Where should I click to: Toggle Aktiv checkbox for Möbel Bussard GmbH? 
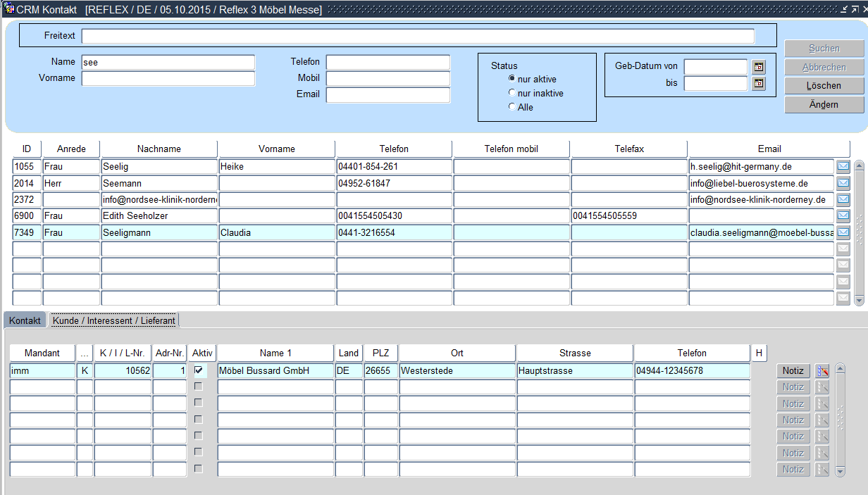click(198, 370)
